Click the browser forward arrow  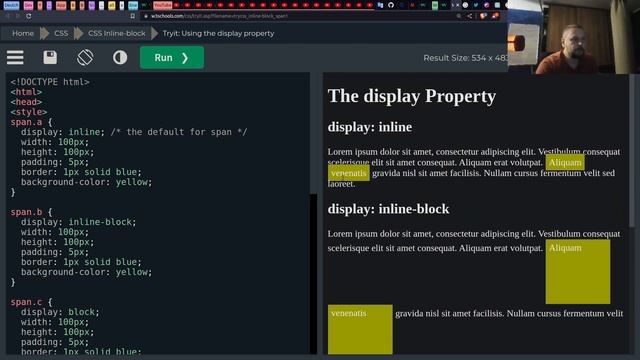[18, 16]
